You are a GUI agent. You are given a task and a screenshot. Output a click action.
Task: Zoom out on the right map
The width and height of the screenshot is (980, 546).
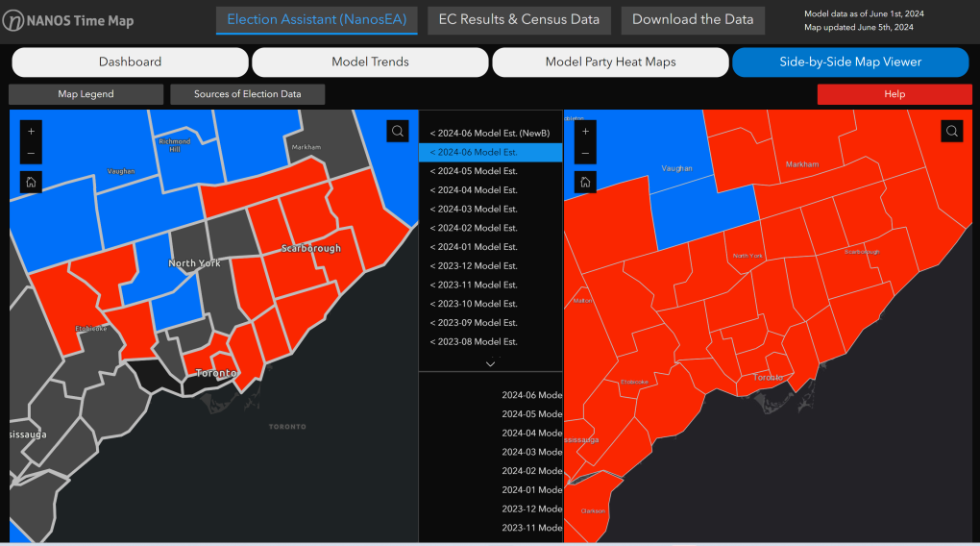point(586,154)
